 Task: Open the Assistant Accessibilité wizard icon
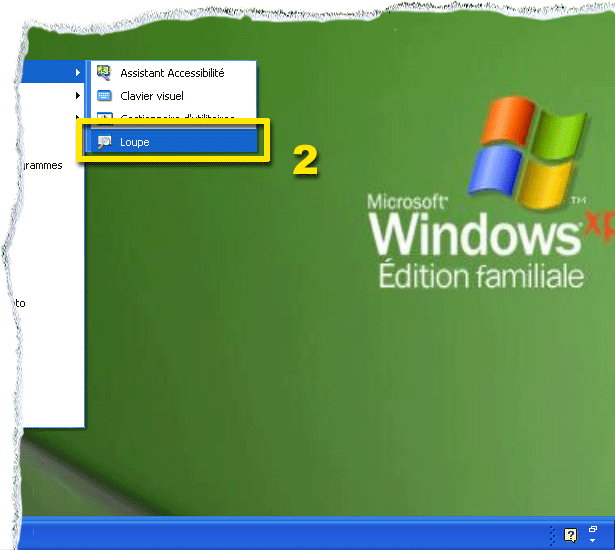click(104, 73)
